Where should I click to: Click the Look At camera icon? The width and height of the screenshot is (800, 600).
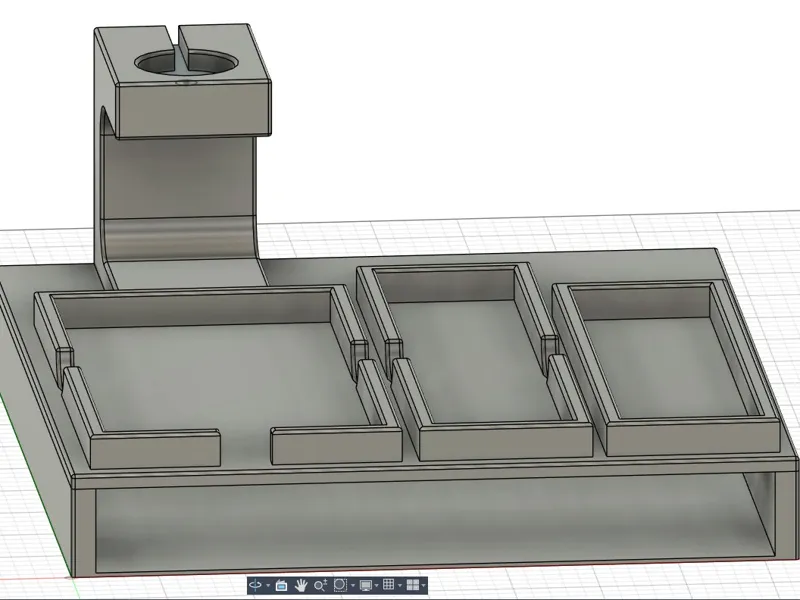(281, 585)
